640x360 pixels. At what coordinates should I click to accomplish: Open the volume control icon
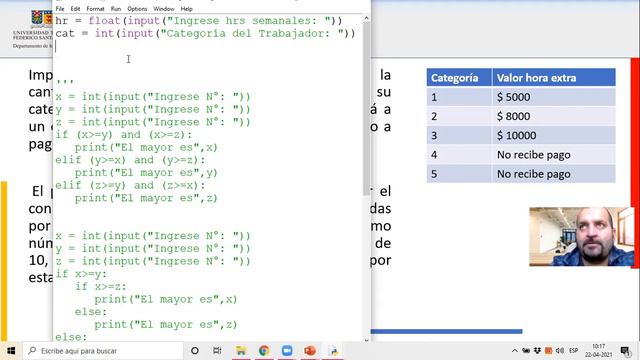[560, 351]
